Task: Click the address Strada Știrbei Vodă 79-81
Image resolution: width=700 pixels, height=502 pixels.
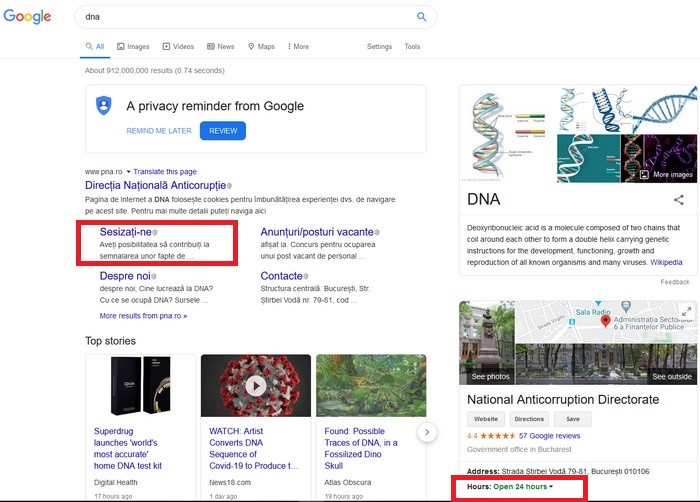Action: tap(575, 471)
